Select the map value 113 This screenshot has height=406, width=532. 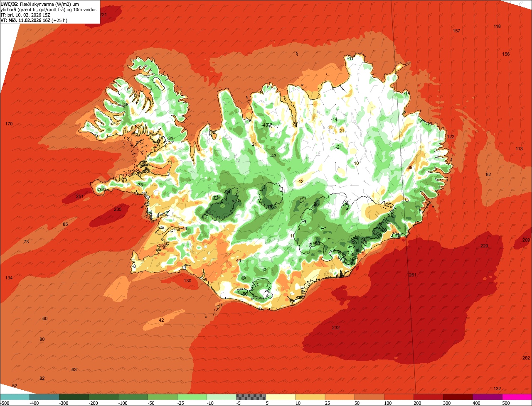pyautogui.click(x=519, y=149)
